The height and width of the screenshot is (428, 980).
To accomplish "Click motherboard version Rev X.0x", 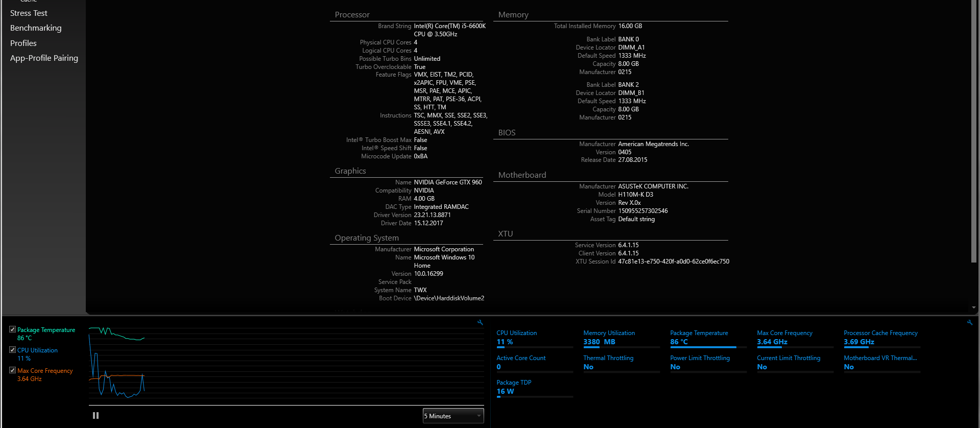I will [629, 203].
